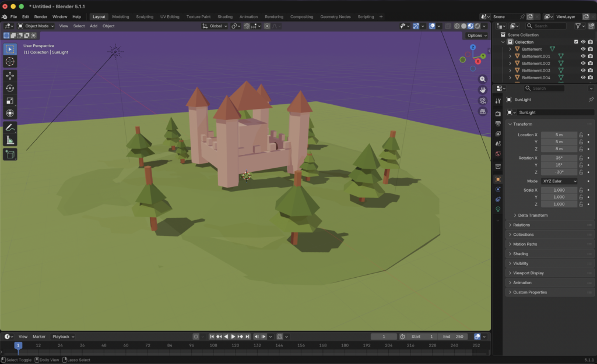Toggle camera view in viewport
The height and width of the screenshot is (364, 597).
point(483,101)
